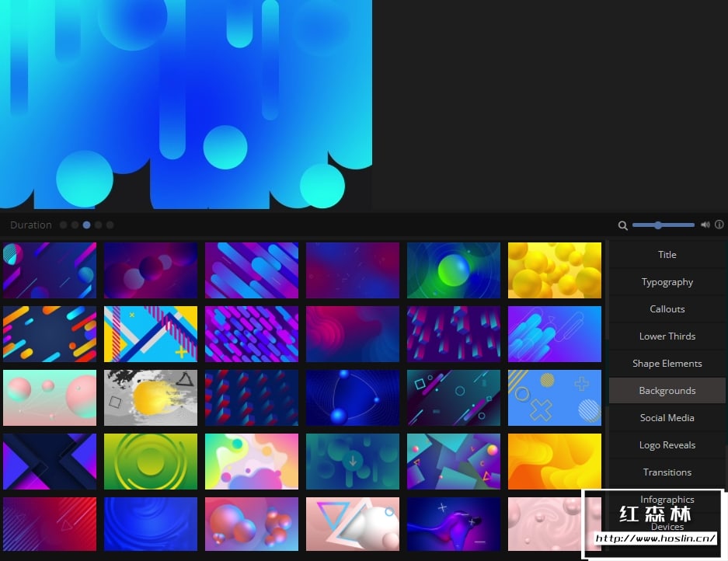
Task: Open the Title category
Action: pyautogui.click(x=667, y=255)
